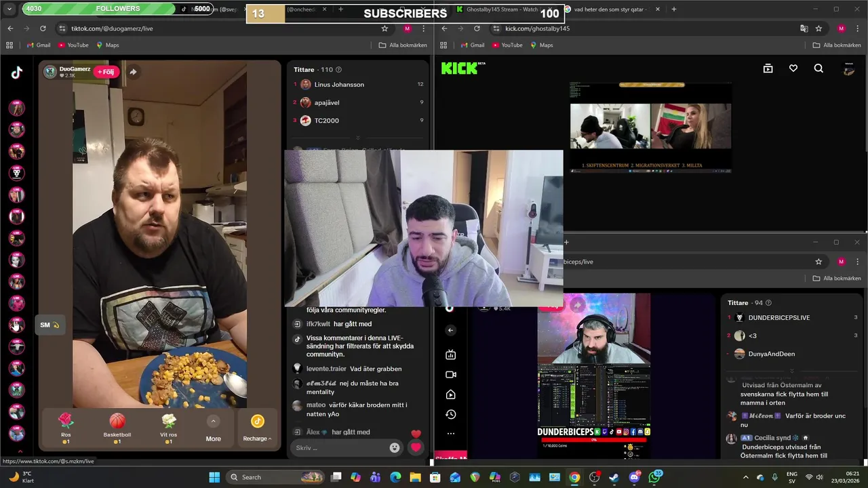This screenshot has height=488, width=868.
Task: Open WhatsApp from taskbar
Action: point(654,477)
